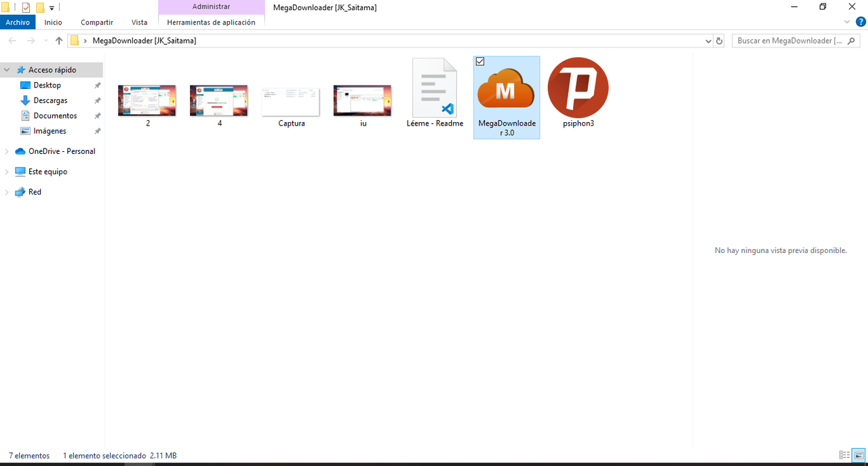Viewport: 868px width, 466px height.
Task: Click the No hay ninguna vista previa disponible message
Action: pos(781,250)
